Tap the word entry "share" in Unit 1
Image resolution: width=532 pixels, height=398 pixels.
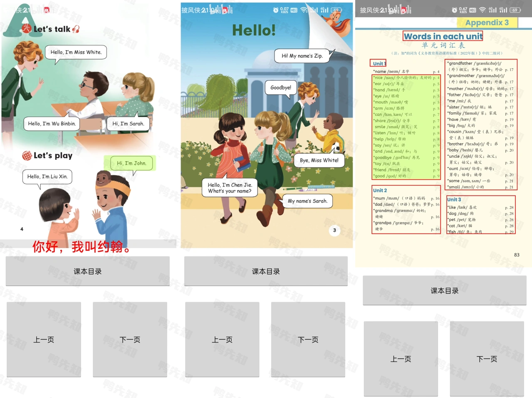[x=406, y=121]
